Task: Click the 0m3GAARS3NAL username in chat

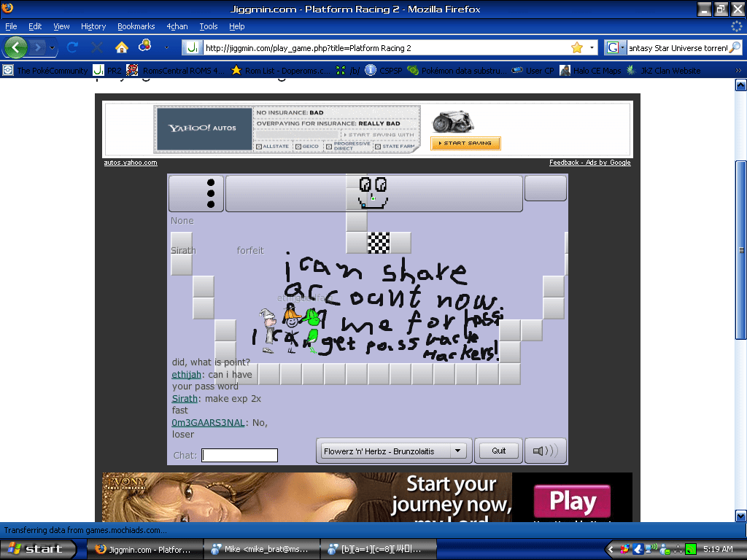Action: [x=208, y=423]
